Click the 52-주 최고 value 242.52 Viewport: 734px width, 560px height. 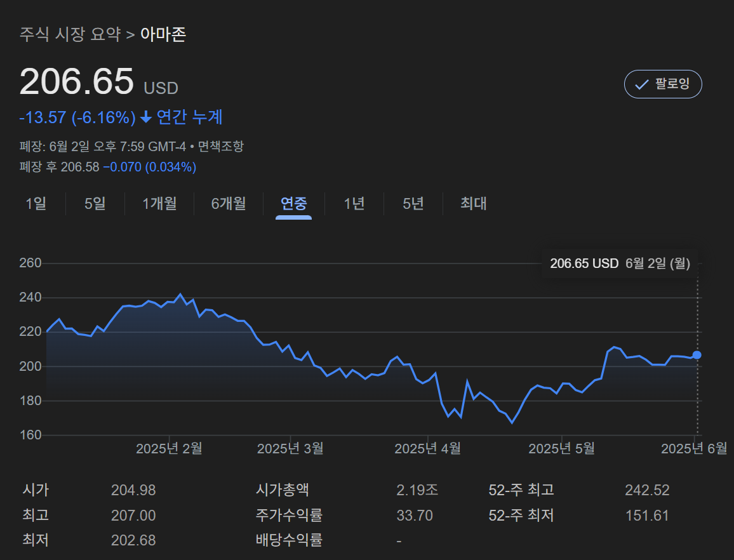click(648, 490)
